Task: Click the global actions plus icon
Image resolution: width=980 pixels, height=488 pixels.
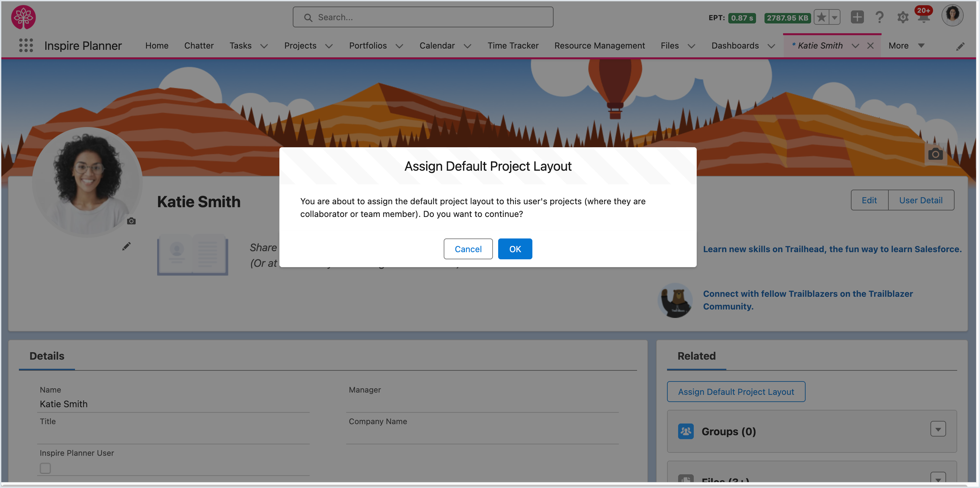Action: click(x=857, y=18)
